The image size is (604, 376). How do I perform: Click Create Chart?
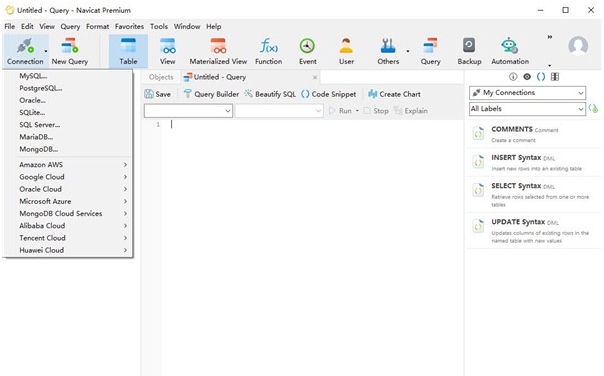(x=394, y=94)
